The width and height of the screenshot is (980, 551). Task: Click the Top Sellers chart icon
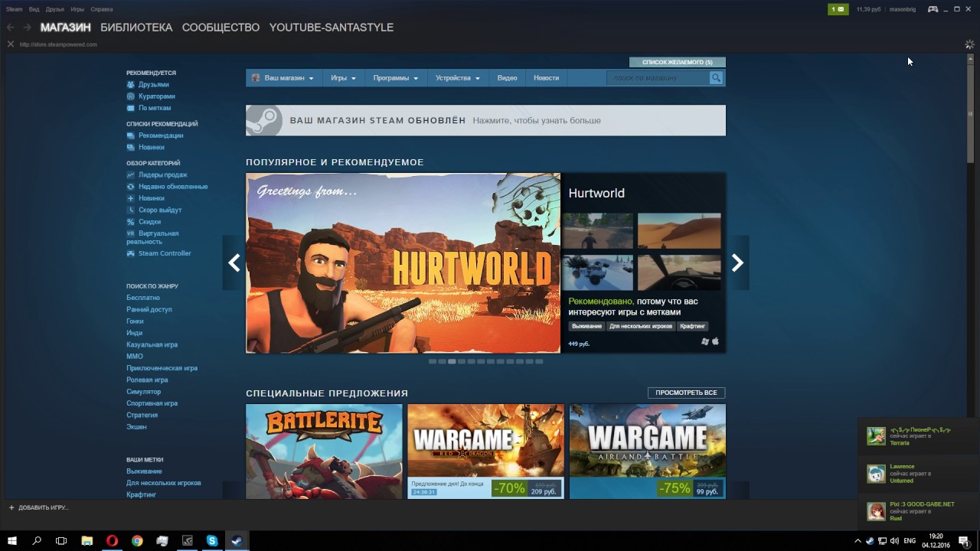click(131, 175)
